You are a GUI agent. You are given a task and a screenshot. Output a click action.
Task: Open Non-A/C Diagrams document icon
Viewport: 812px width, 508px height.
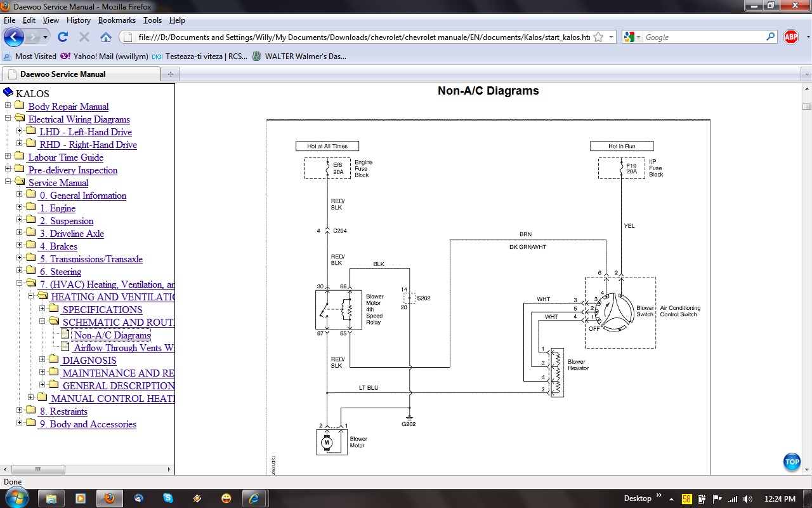[x=65, y=334]
